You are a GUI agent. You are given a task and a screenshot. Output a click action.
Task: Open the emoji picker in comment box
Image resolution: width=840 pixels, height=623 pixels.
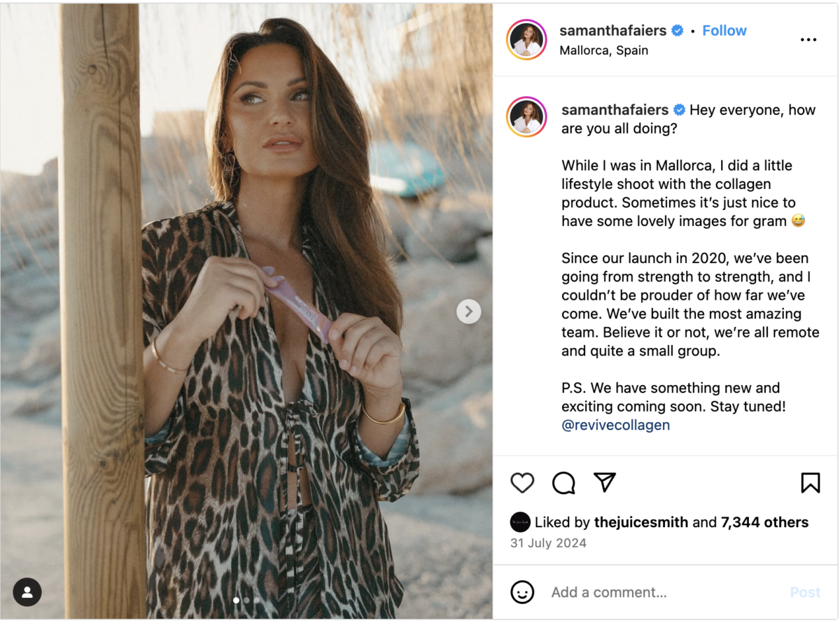point(522,592)
